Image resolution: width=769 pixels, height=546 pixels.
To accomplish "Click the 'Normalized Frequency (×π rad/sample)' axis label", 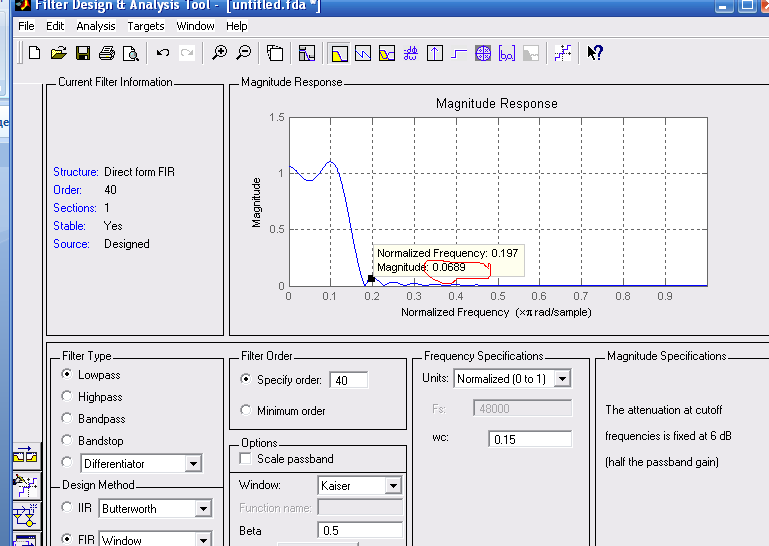I will (x=496, y=312).
